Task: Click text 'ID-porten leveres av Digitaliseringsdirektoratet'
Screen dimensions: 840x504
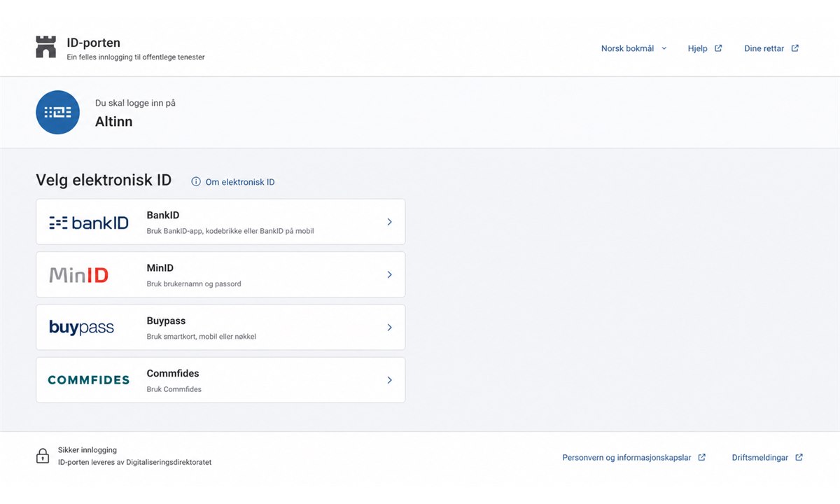Action: (134, 462)
